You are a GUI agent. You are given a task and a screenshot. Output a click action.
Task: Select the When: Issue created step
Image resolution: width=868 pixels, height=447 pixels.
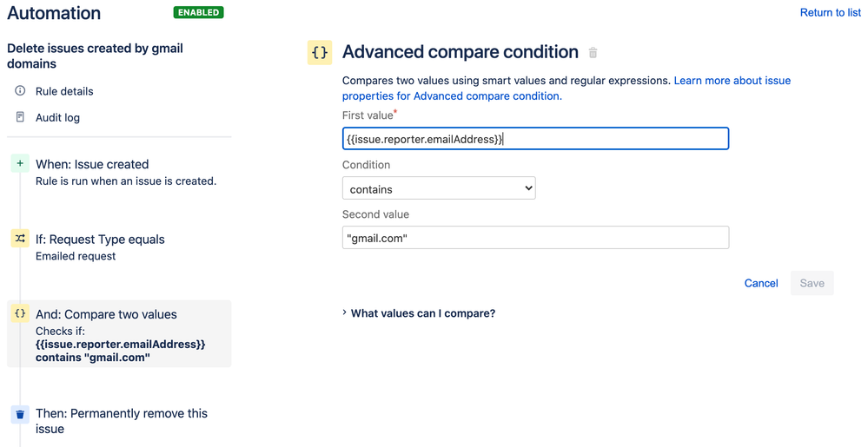[92, 164]
